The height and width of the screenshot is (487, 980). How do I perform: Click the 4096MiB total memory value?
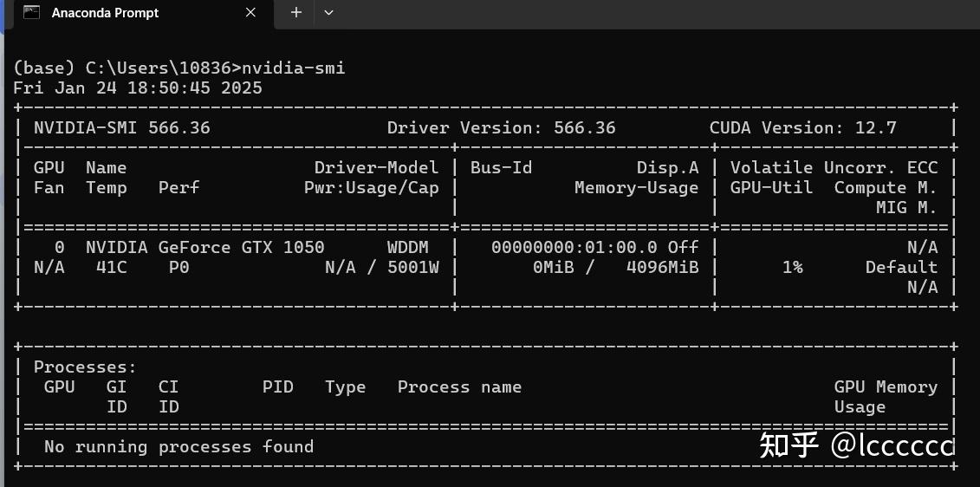tap(663, 268)
